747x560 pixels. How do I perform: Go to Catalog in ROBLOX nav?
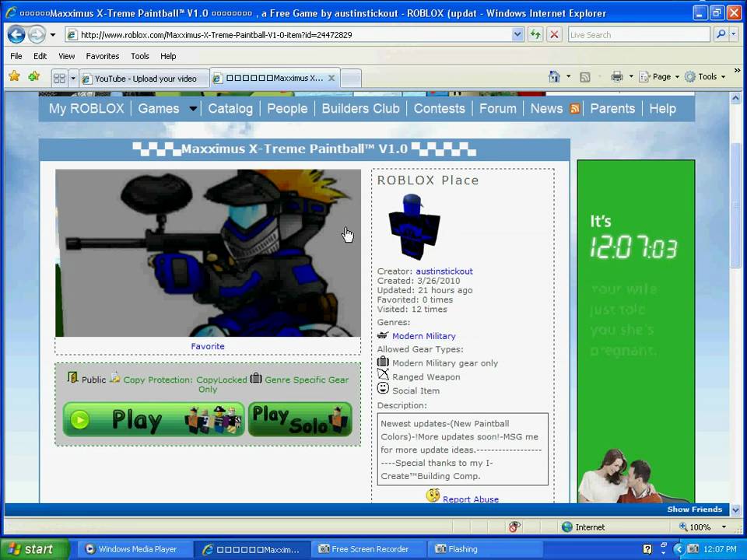point(230,109)
